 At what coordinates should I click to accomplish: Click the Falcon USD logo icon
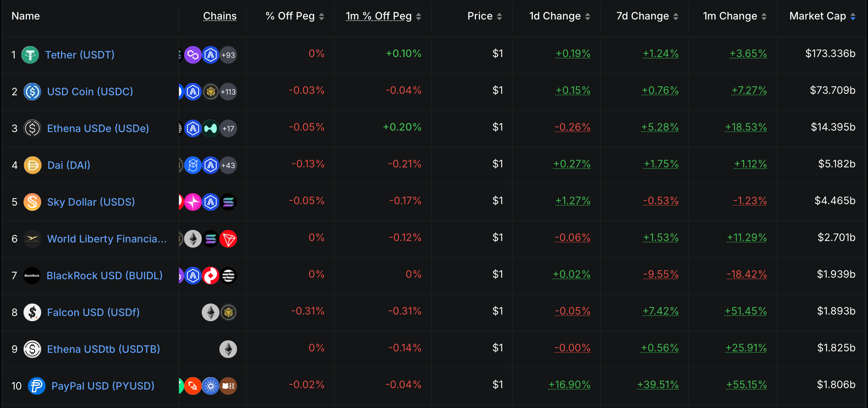tap(32, 312)
